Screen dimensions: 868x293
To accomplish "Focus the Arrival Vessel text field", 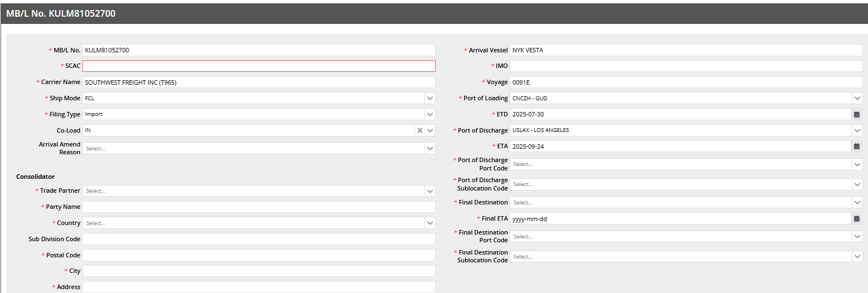I will (686, 50).
